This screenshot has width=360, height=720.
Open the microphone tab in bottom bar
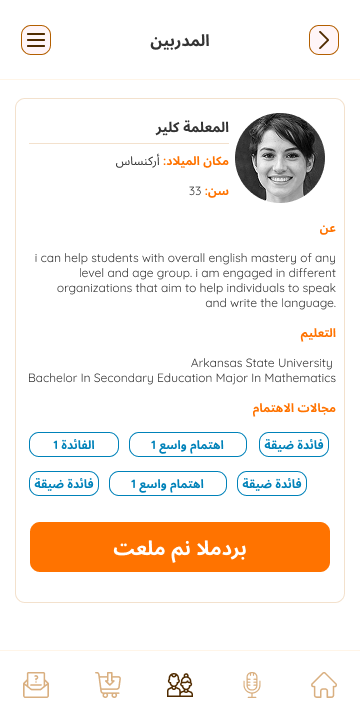(x=252, y=685)
